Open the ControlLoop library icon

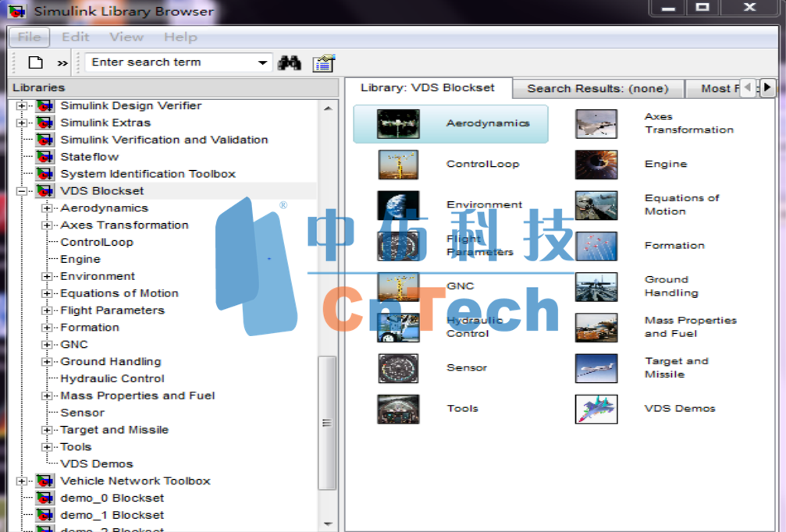click(x=398, y=165)
